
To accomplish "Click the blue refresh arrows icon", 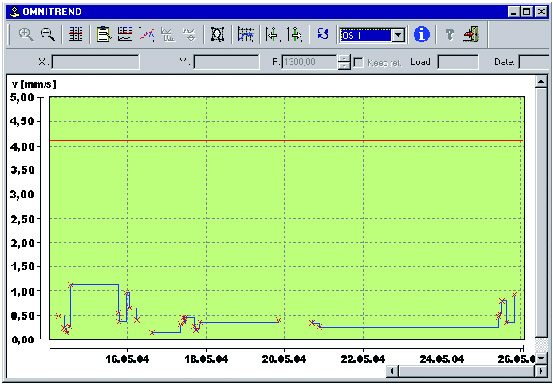I will 323,34.
